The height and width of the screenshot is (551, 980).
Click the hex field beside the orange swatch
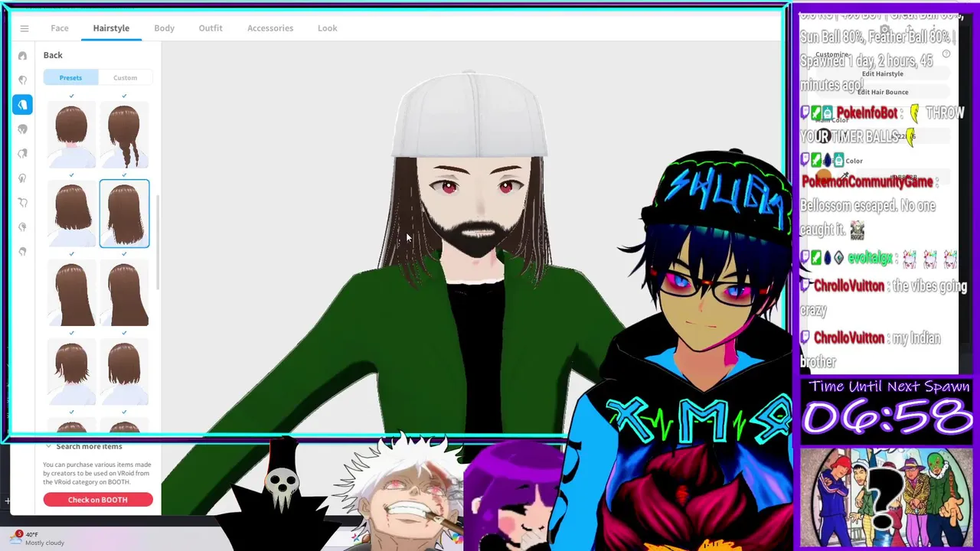click(x=903, y=176)
